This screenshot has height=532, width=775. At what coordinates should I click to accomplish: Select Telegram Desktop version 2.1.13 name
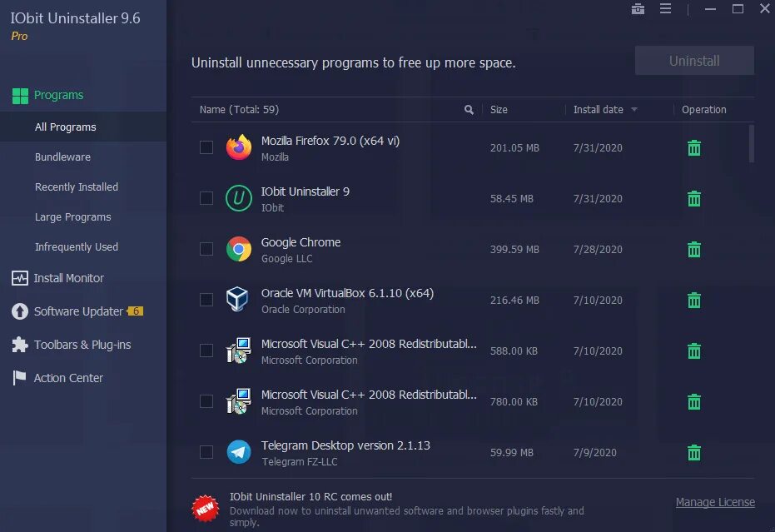345,445
